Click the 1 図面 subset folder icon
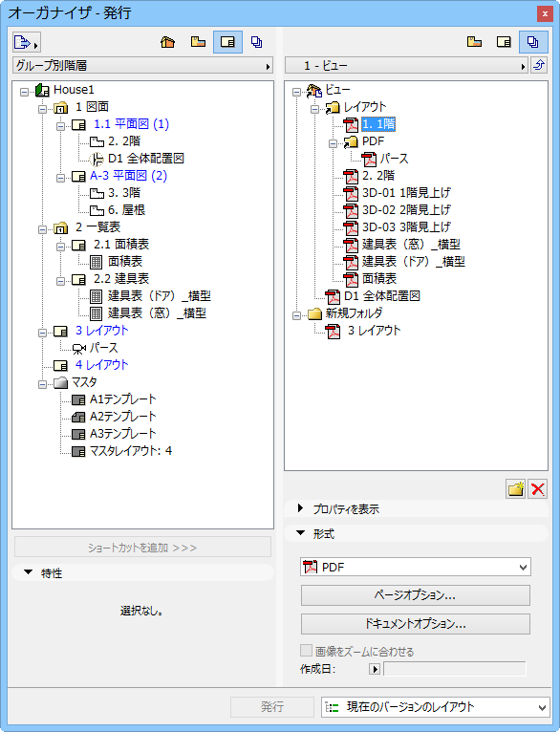The height and width of the screenshot is (732, 560). 60,108
